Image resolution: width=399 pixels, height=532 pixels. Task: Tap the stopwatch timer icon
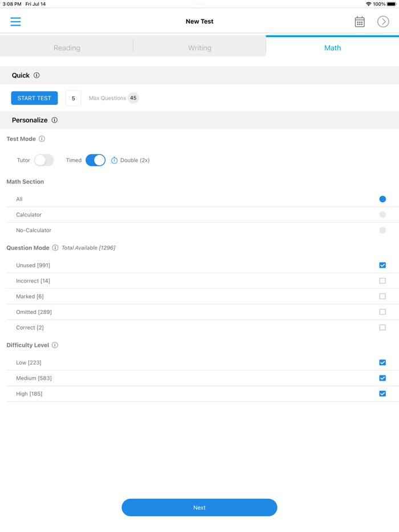click(114, 160)
